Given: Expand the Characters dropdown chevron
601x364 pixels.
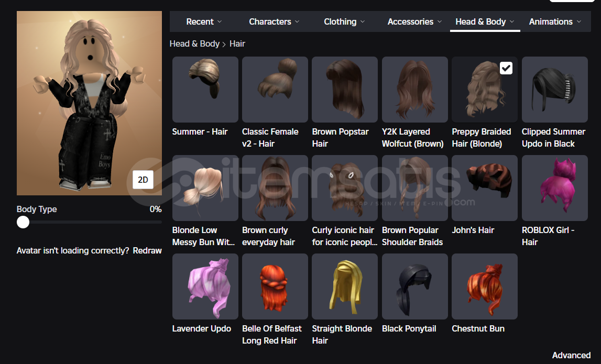Looking at the screenshot, I should tap(297, 22).
